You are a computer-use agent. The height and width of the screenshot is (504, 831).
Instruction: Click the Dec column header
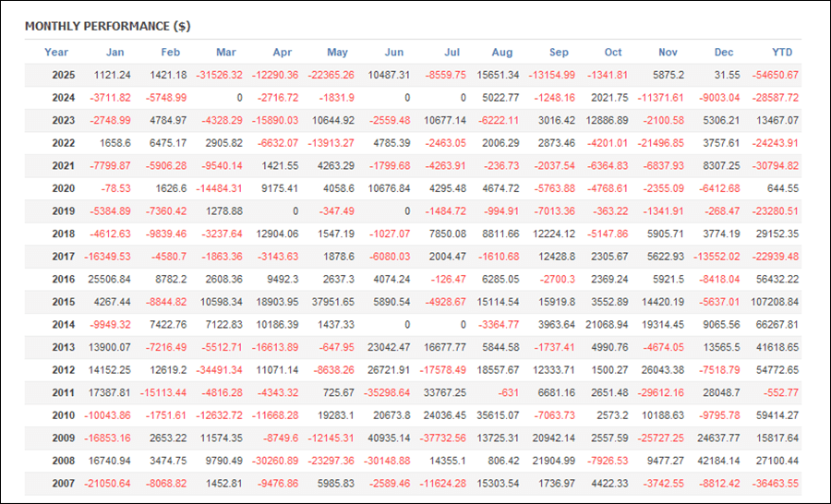pos(725,53)
